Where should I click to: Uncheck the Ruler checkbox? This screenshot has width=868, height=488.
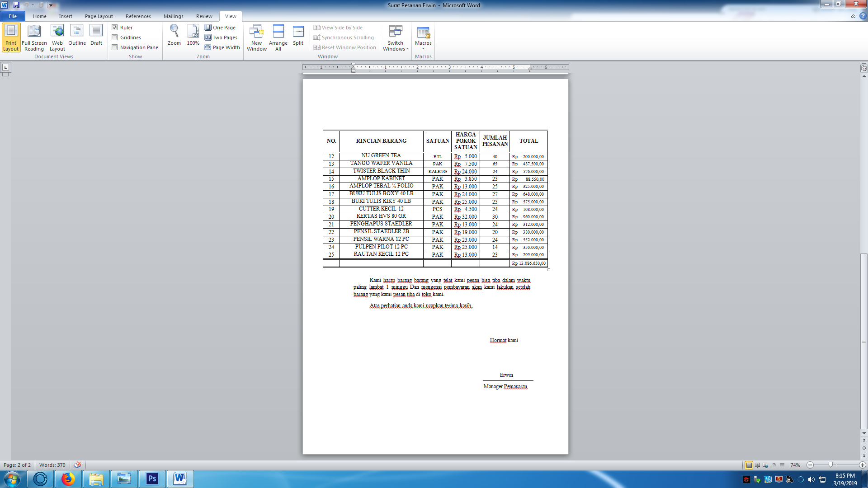pos(115,28)
